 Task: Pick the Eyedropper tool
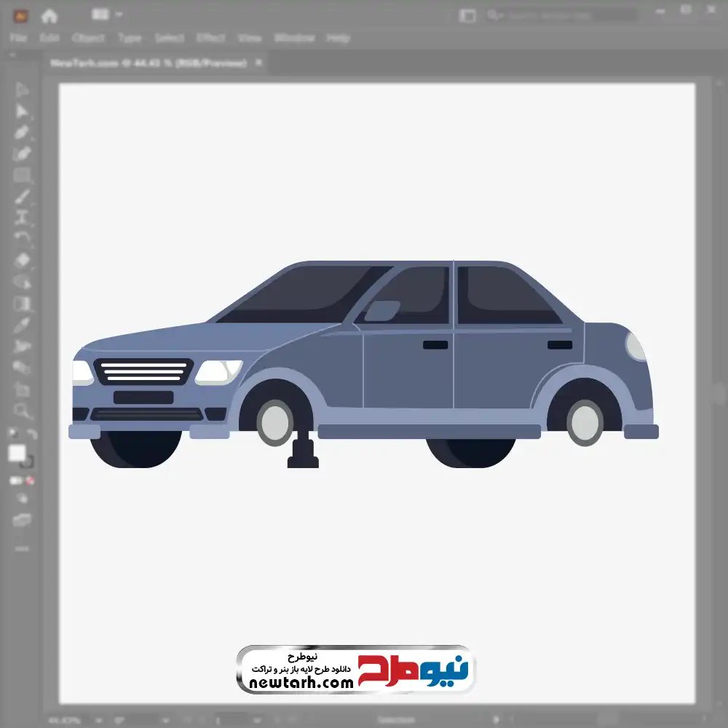click(x=22, y=325)
